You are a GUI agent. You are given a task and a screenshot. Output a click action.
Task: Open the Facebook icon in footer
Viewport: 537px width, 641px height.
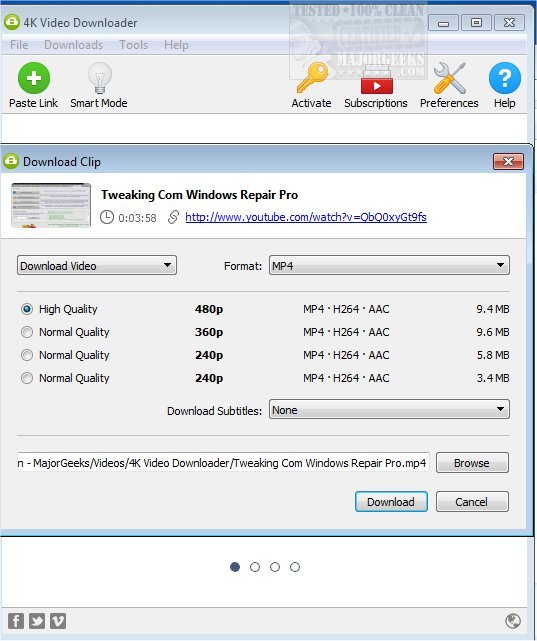pos(16,621)
